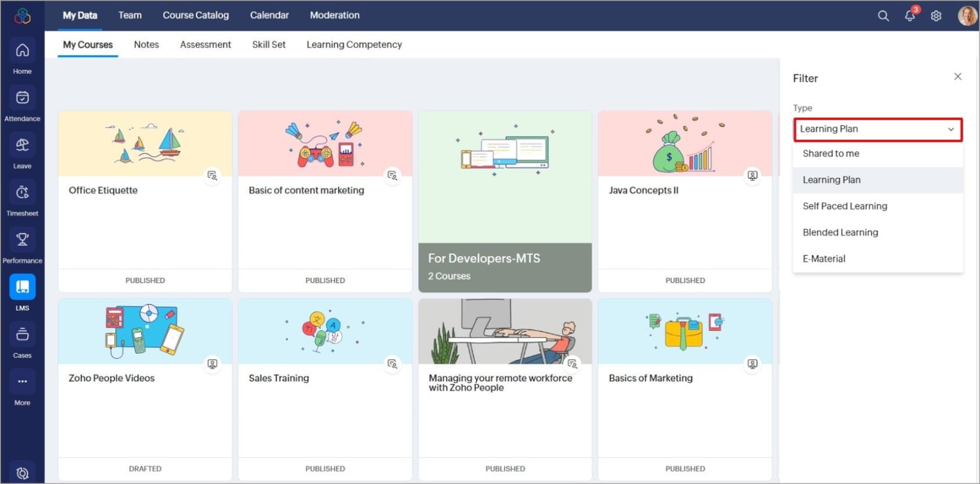Open the Sales Training course title
Image resolution: width=980 pixels, height=484 pixels.
(x=279, y=378)
